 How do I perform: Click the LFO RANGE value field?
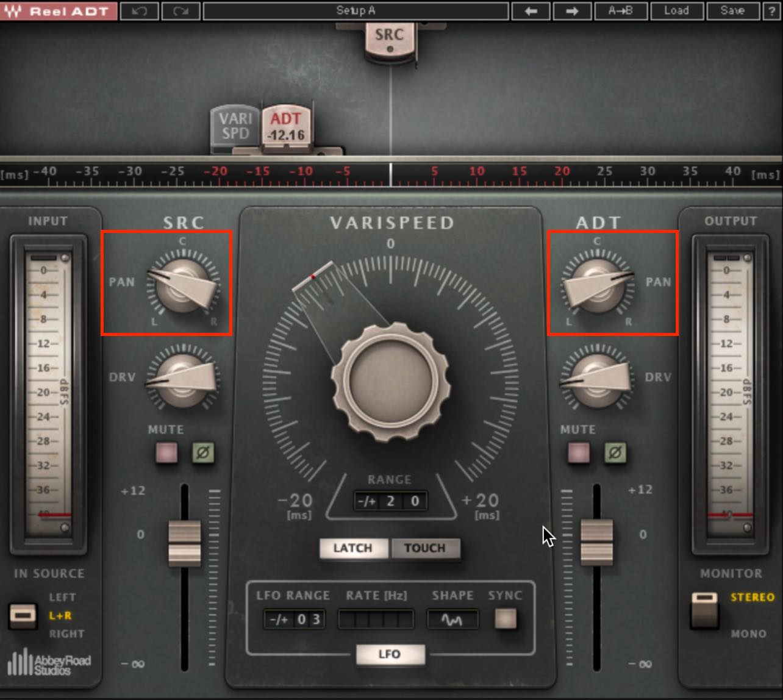(x=295, y=620)
